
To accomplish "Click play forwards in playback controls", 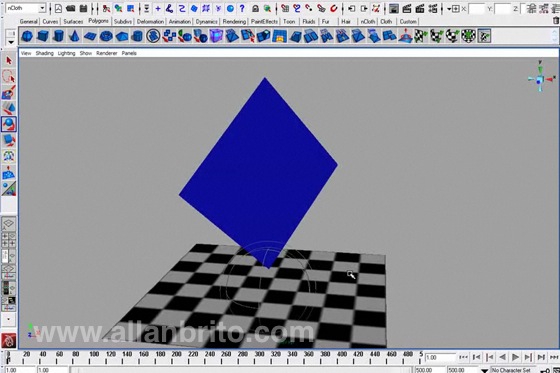I will click(x=515, y=357).
